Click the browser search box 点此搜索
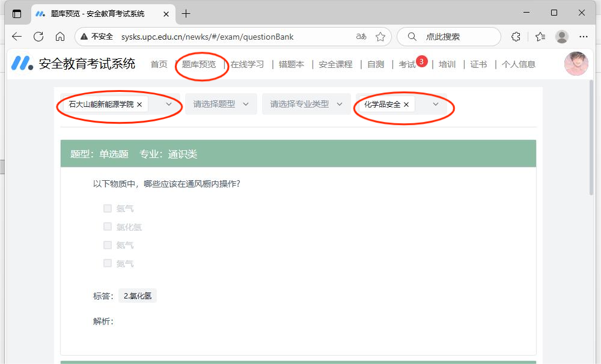The height and width of the screenshot is (364, 601). 448,37
